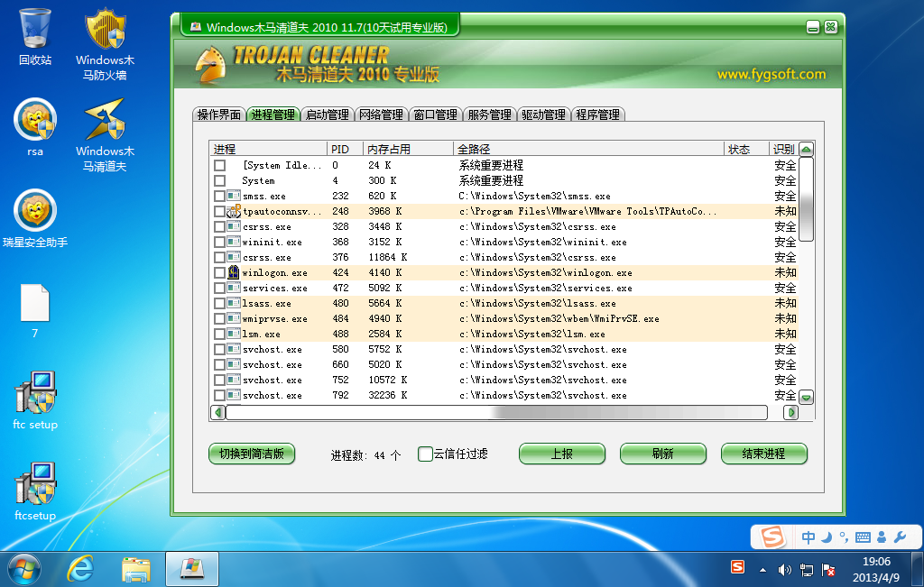Check the winlogon.exe checkbox
Image resolution: width=924 pixels, height=587 pixels.
pyautogui.click(x=219, y=272)
